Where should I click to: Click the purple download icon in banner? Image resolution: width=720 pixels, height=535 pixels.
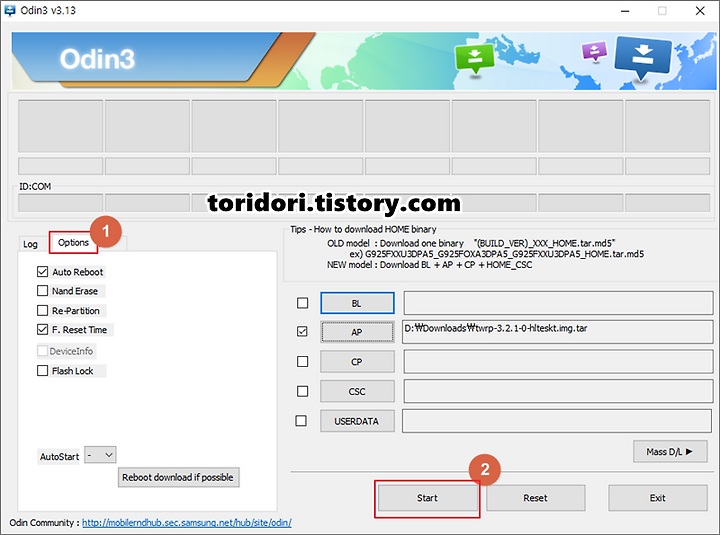pyautogui.click(x=595, y=51)
